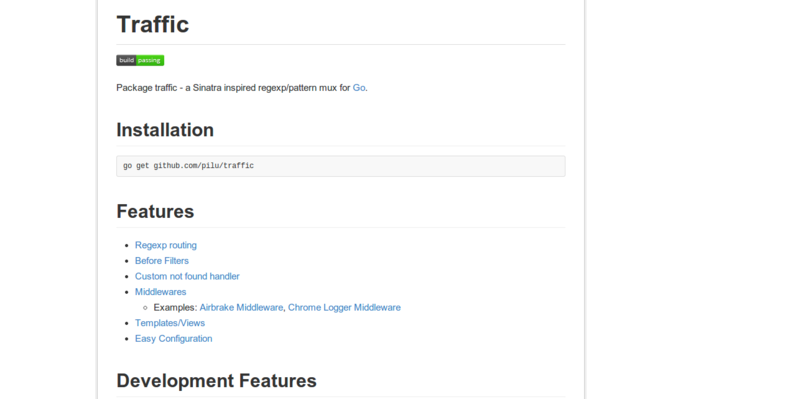800x399 pixels.
Task: Open the Airbrake Middleware example link
Action: coord(241,308)
